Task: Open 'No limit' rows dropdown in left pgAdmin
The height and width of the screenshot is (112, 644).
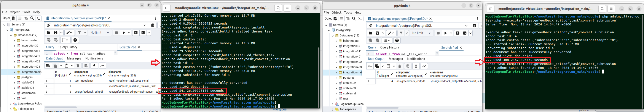Action: click(x=100, y=33)
